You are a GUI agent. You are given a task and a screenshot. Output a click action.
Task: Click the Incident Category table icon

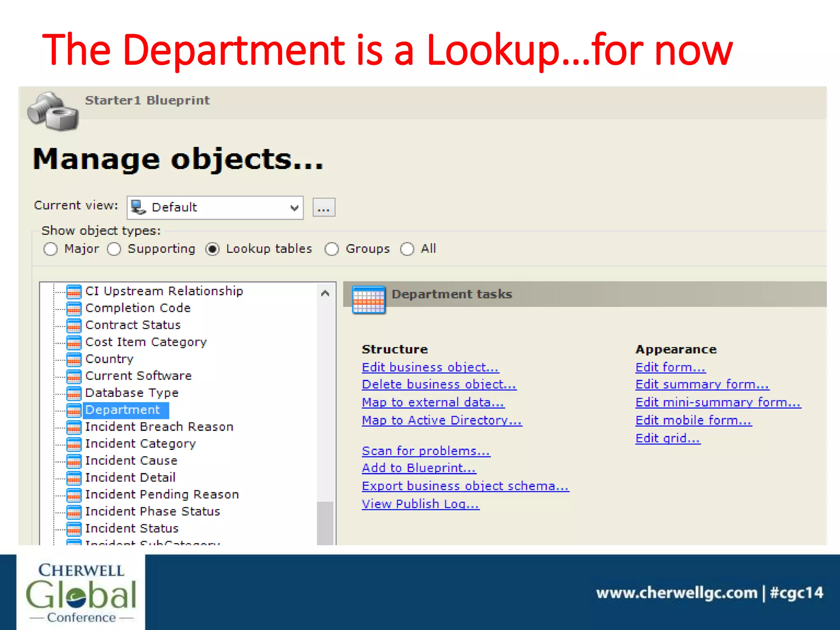[x=74, y=444]
